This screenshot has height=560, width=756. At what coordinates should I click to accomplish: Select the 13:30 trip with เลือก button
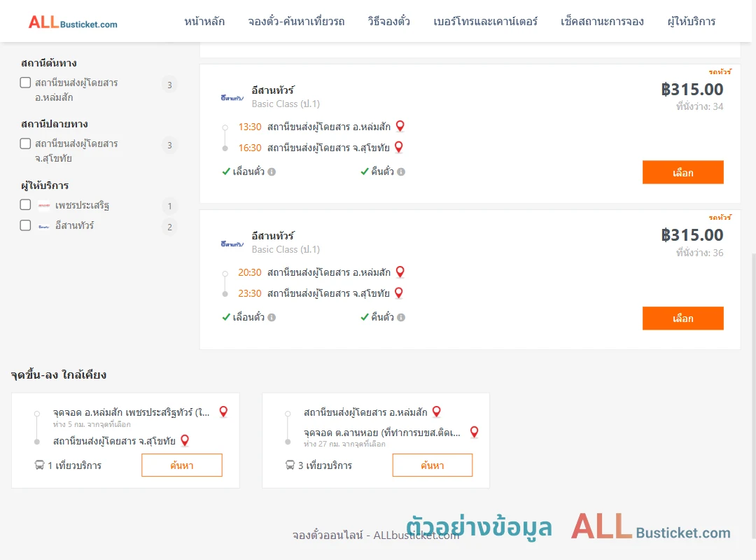(x=682, y=172)
